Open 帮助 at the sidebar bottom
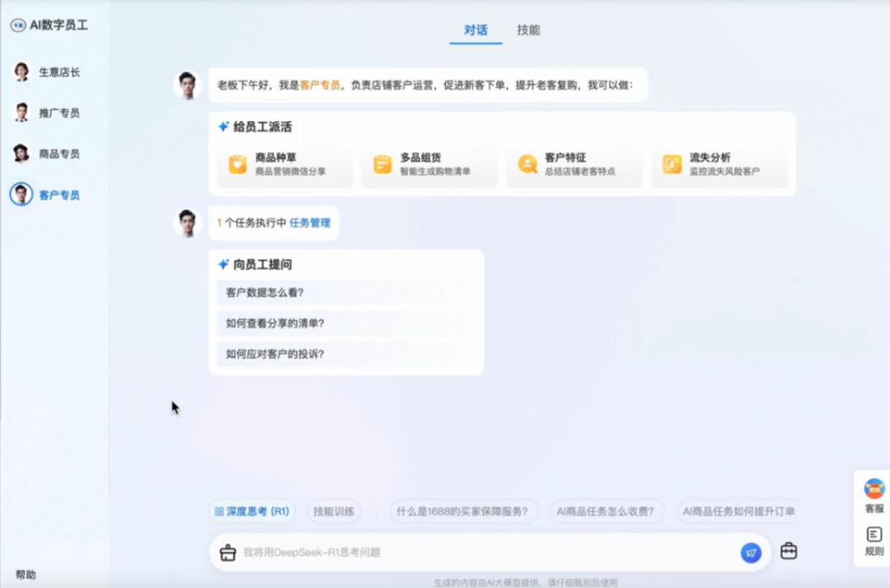Image resolution: width=890 pixels, height=588 pixels. coord(26,575)
